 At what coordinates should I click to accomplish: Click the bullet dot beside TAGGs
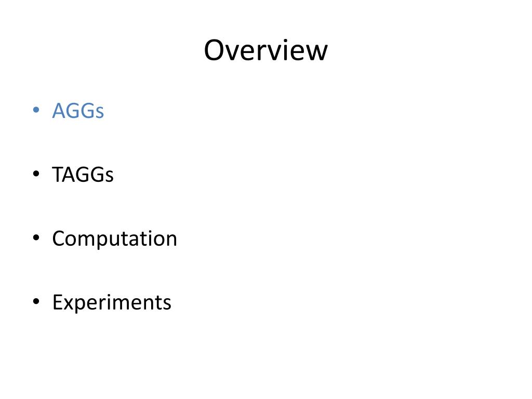36,174
